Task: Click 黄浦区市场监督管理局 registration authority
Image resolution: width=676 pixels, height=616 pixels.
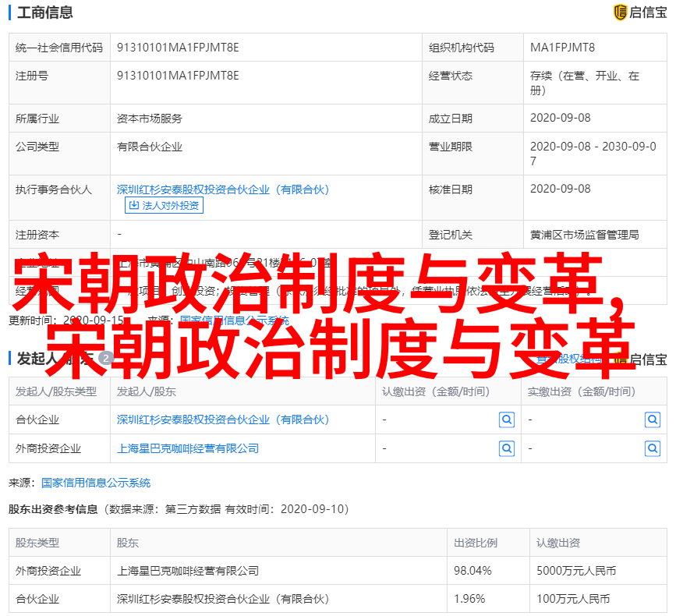Action: [x=584, y=235]
